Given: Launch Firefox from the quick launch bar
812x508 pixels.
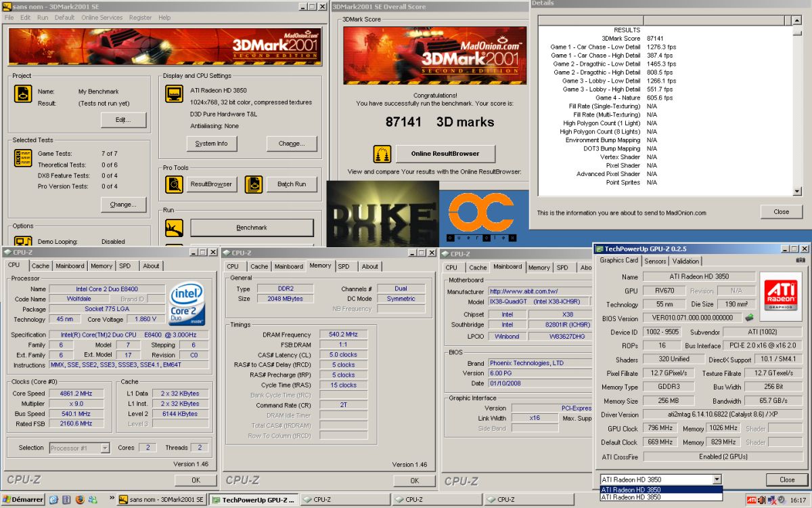Looking at the screenshot, I should (80, 500).
